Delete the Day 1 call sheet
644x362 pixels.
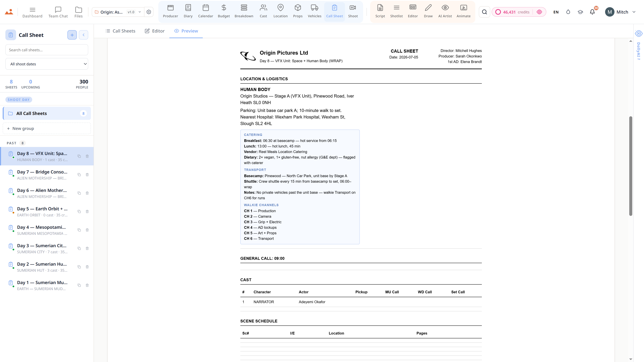[87, 285]
